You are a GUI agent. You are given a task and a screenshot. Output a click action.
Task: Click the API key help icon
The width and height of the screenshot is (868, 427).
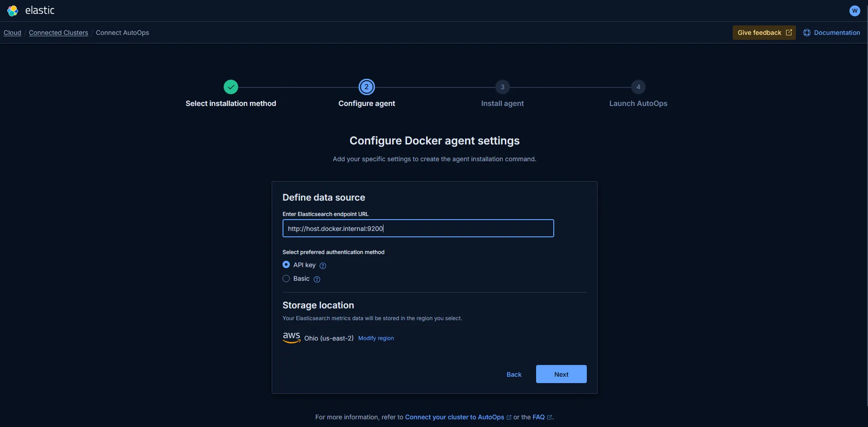[x=323, y=266]
